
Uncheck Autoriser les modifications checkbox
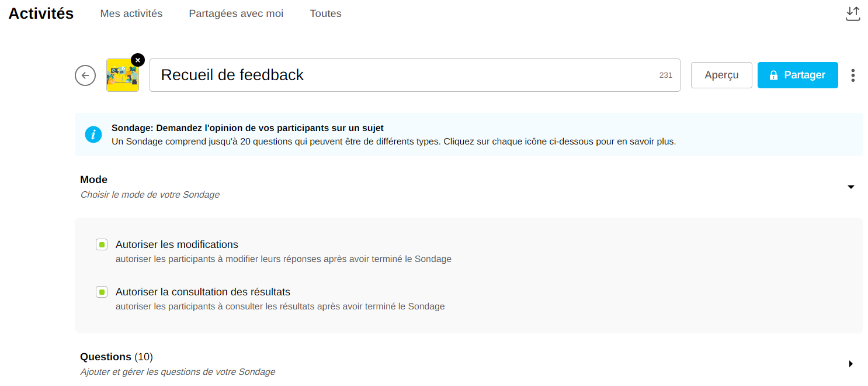102,244
